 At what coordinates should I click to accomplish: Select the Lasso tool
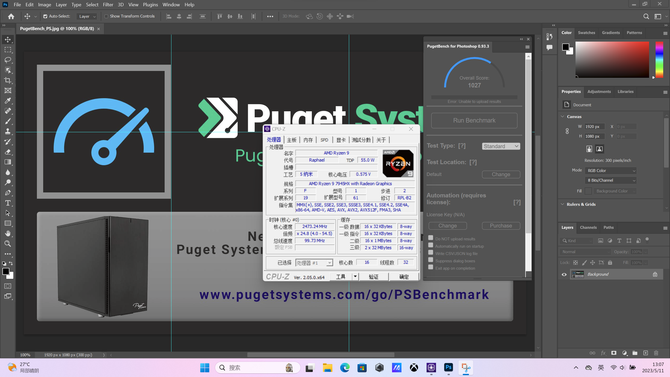click(8, 60)
